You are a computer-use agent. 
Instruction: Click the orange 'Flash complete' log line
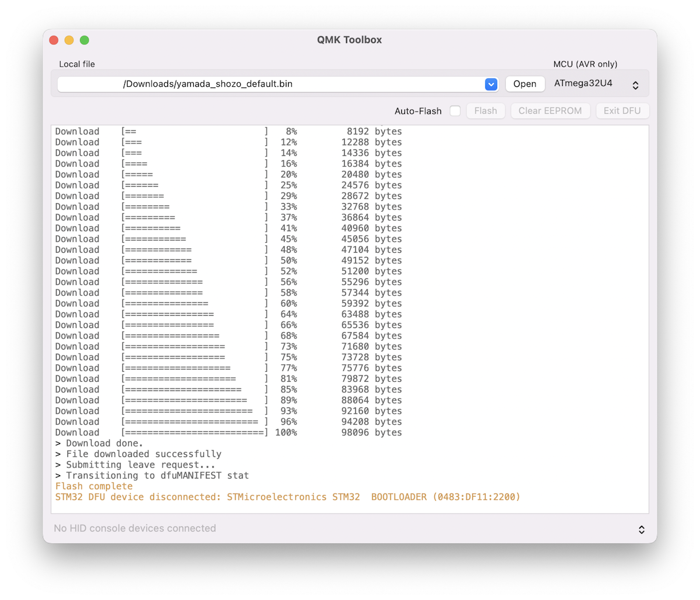pyautogui.click(x=94, y=486)
